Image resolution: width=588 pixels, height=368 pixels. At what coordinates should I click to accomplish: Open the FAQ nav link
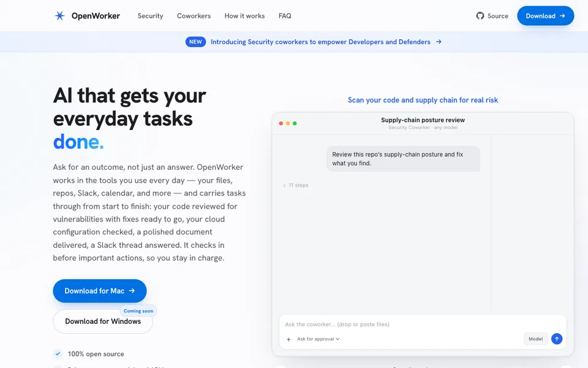tap(285, 16)
